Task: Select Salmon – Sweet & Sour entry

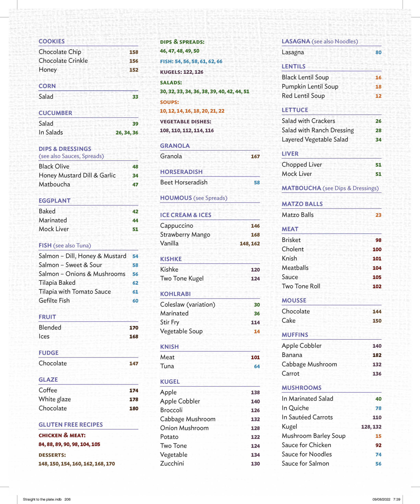Action: pos(70,265)
